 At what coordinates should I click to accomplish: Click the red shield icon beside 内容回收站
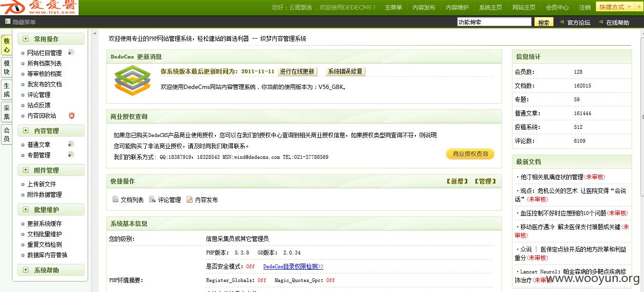(x=72, y=116)
